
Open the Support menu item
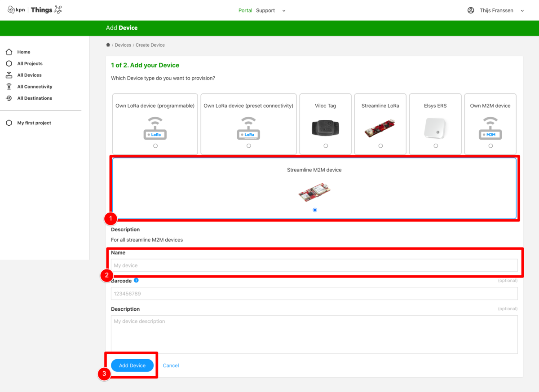[265, 10]
